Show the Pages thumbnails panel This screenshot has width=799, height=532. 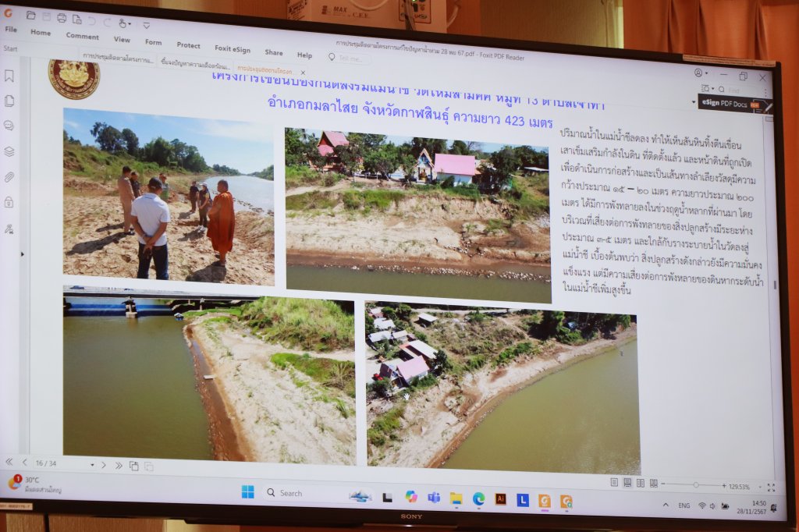tap(9, 101)
